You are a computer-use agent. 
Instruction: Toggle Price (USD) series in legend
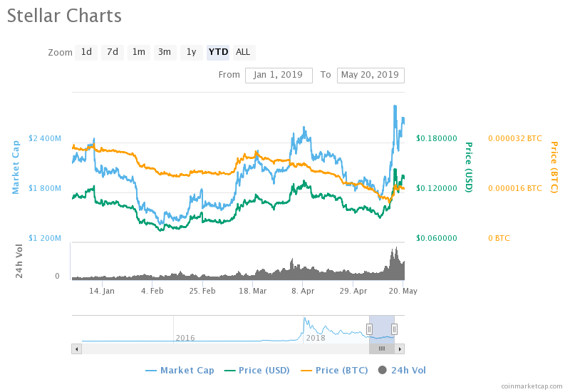[257, 371]
